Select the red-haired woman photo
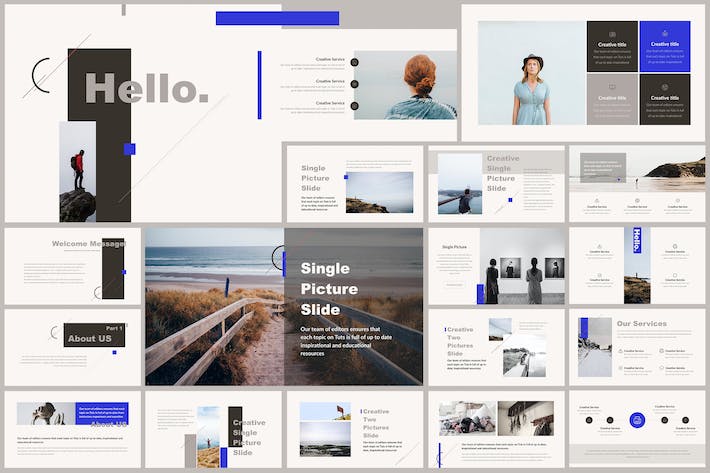710x473 pixels. (x=405, y=85)
